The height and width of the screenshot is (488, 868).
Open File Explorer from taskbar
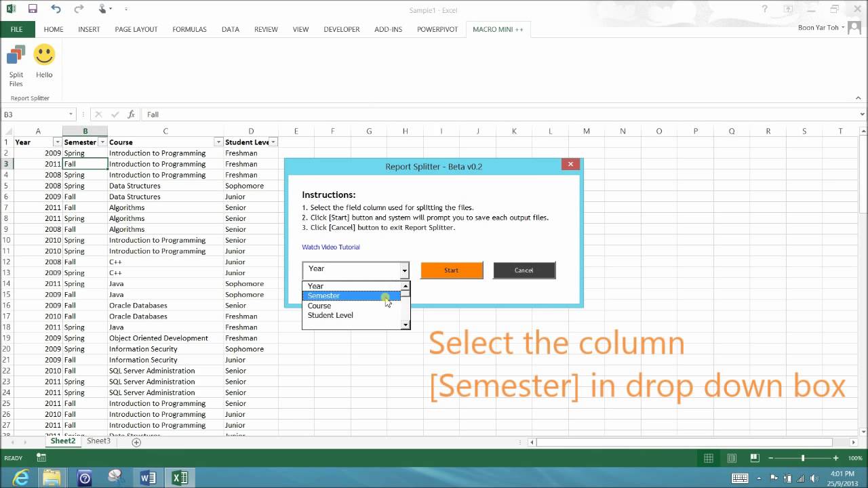coord(52,478)
